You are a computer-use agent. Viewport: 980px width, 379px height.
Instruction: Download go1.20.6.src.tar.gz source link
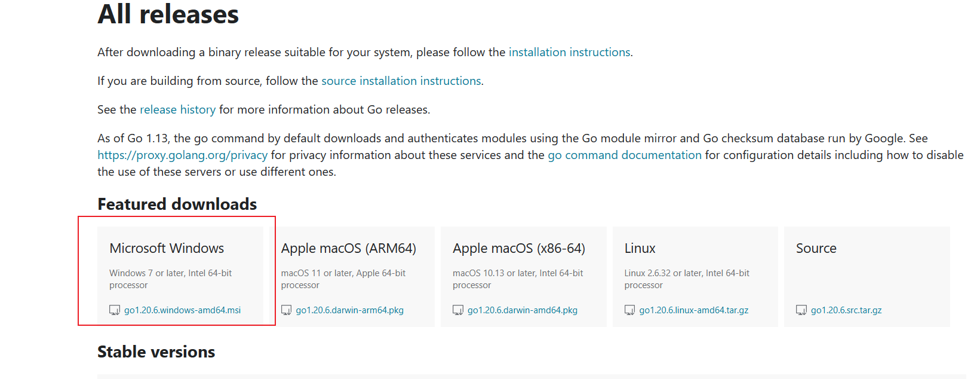[x=846, y=310]
